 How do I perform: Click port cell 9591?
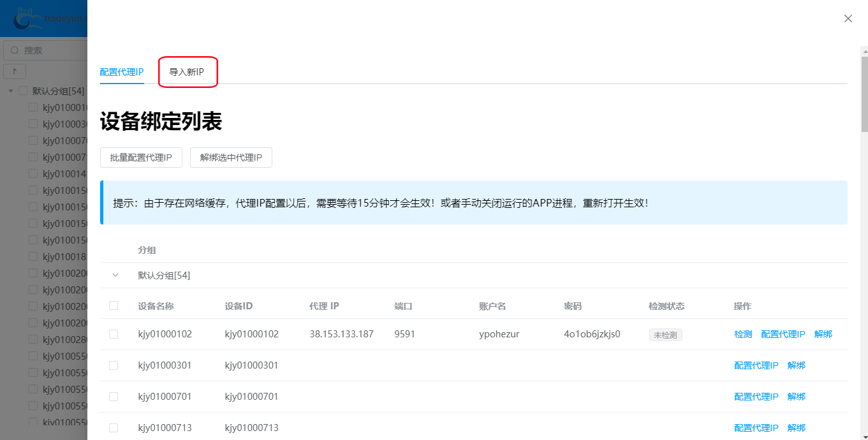coord(405,334)
